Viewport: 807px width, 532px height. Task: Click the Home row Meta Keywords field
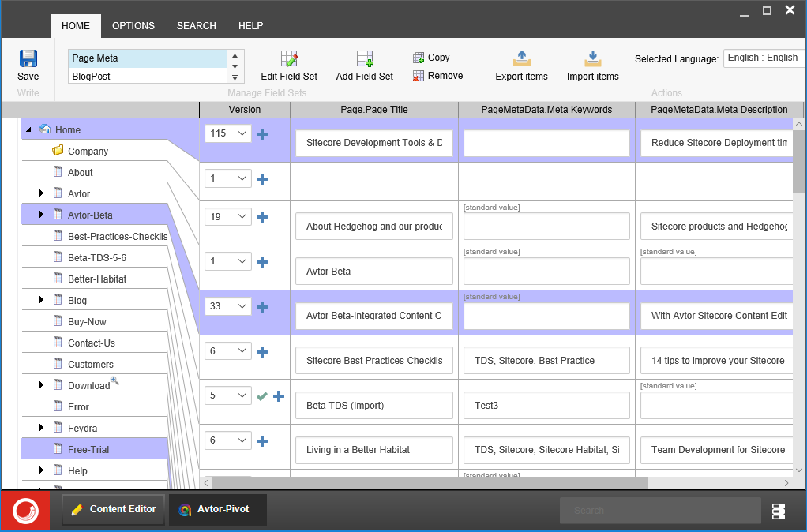pos(546,143)
